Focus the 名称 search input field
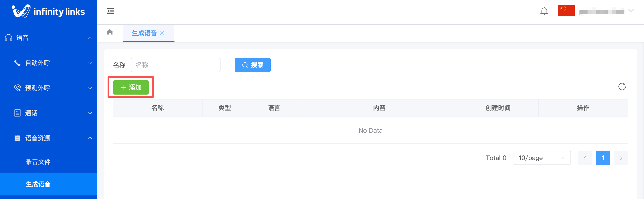Screen dimensions: 644x199 pos(175,65)
